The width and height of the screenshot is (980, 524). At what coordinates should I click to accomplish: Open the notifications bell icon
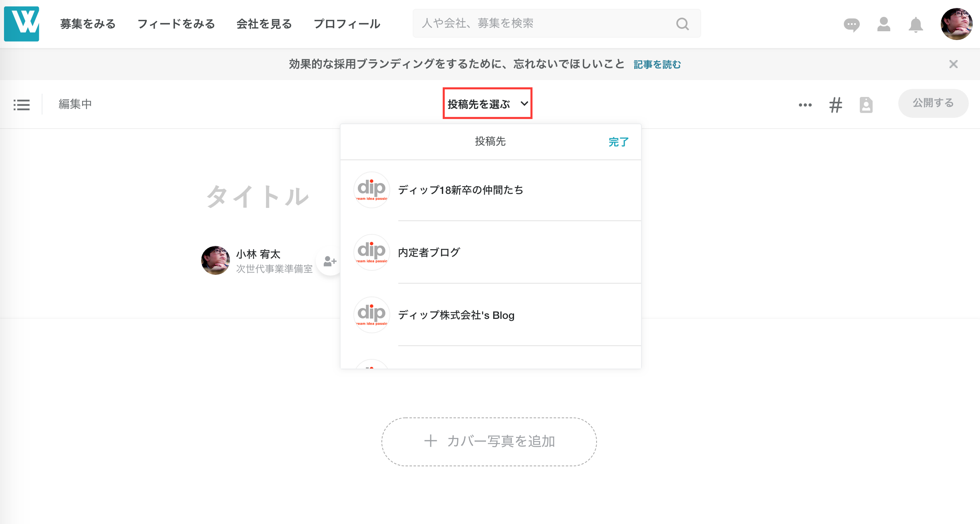[x=915, y=25]
